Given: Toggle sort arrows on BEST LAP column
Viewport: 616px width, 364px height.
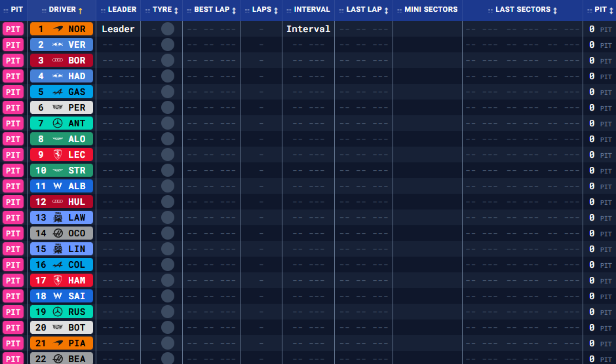Looking at the screenshot, I should [x=234, y=10].
